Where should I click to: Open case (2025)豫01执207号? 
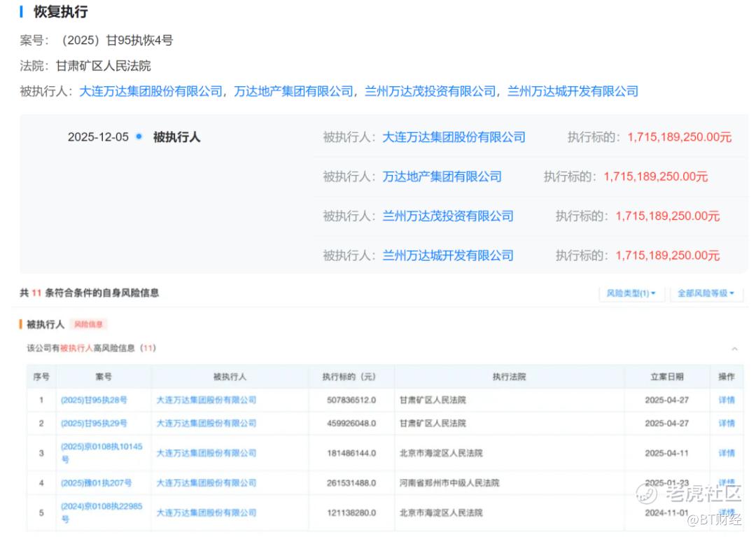tap(96, 483)
